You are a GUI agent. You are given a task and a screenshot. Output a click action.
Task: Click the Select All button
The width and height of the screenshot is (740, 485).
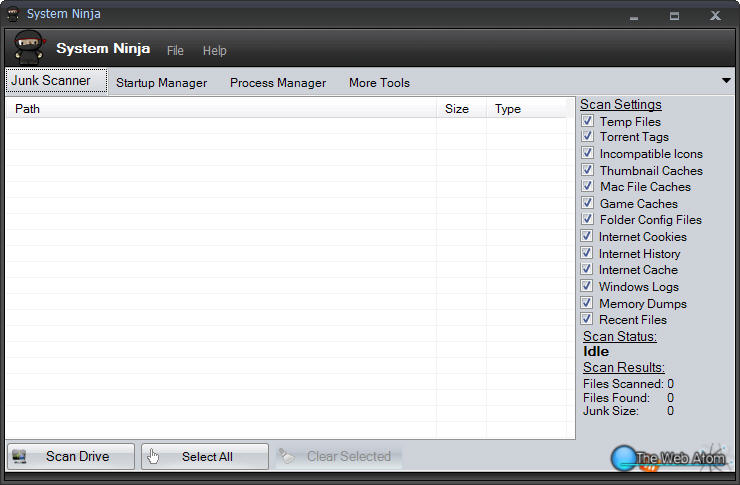tap(205, 456)
